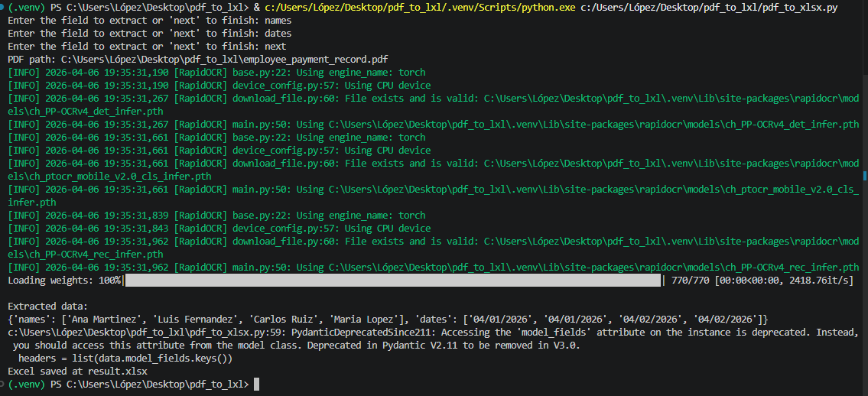Screen dimensions: 868x396
Task: Click the 'headers = list(data.model_fields.keys())' code line
Action: pos(125,359)
